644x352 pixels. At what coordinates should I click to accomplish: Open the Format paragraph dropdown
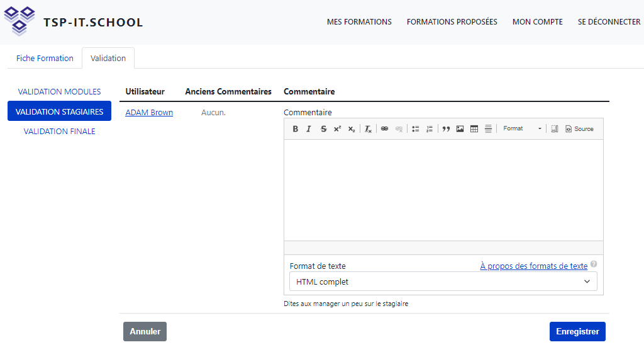(x=522, y=128)
